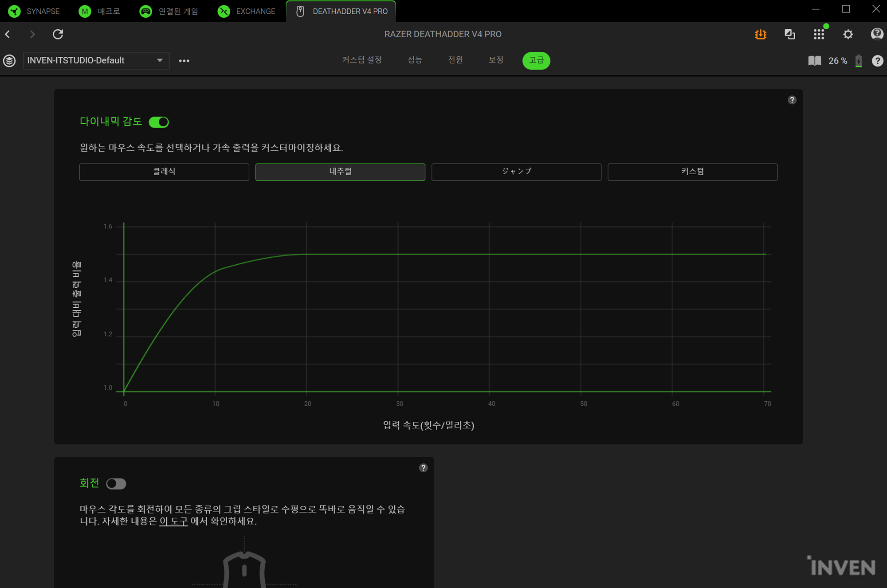887x588 pixels.
Task: Click the profile layers icon
Action: [x=9, y=60]
